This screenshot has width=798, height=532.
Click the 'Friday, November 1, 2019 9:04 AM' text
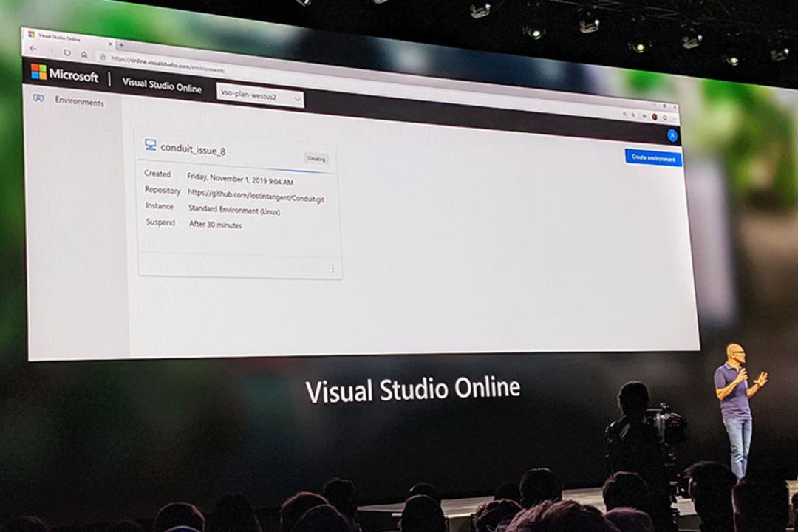pyautogui.click(x=240, y=180)
